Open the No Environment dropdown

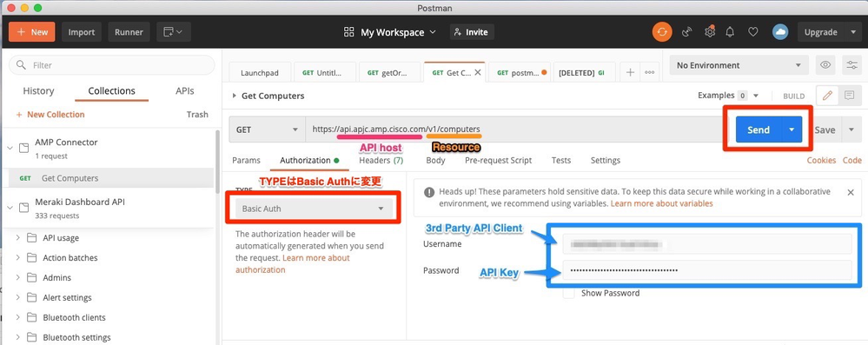click(739, 65)
